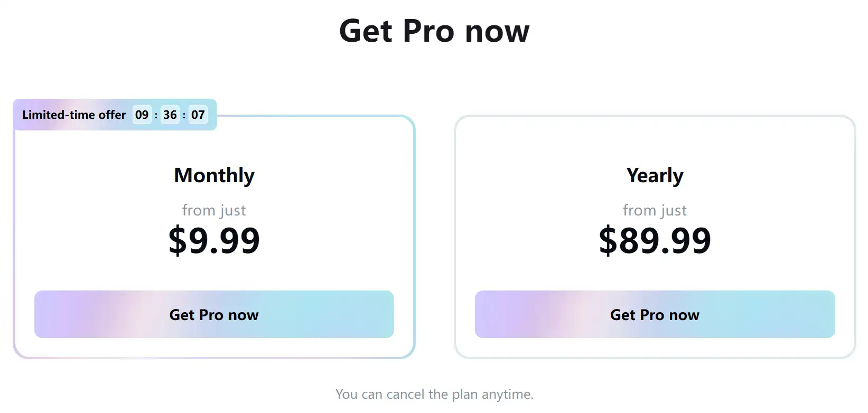Viewport: 868px width, 413px height.
Task: Click the colon between countdown minutes and seconds
Action: click(184, 115)
